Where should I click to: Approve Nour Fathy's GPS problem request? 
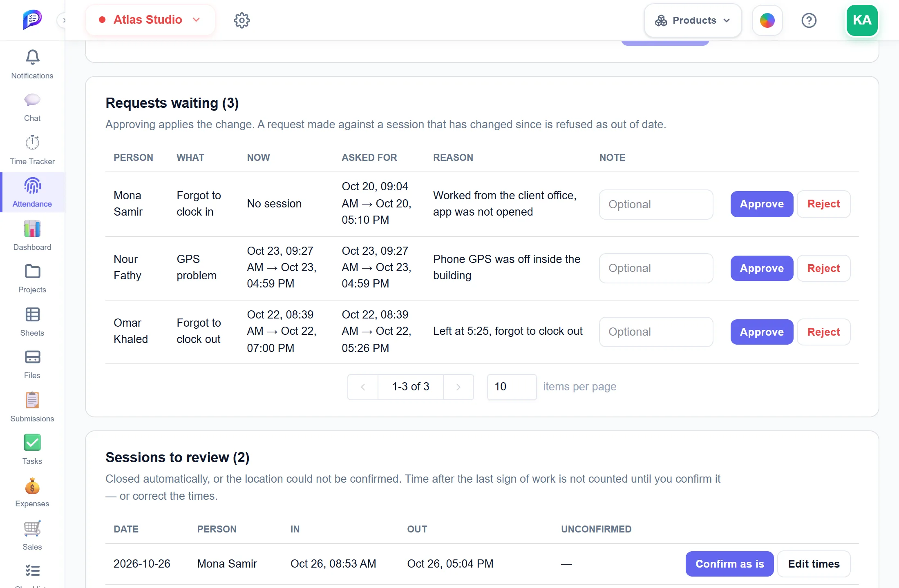tap(762, 268)
